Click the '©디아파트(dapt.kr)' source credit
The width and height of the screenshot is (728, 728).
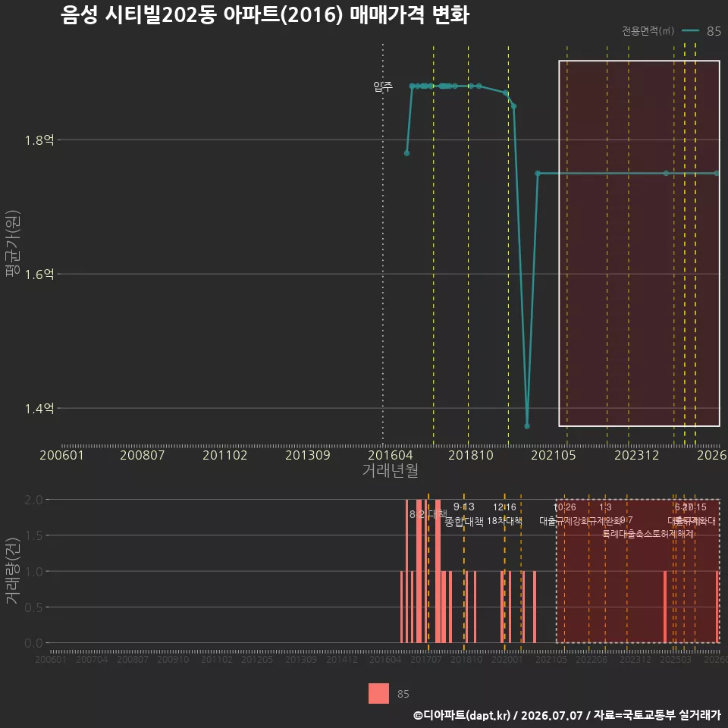[462, 715]
